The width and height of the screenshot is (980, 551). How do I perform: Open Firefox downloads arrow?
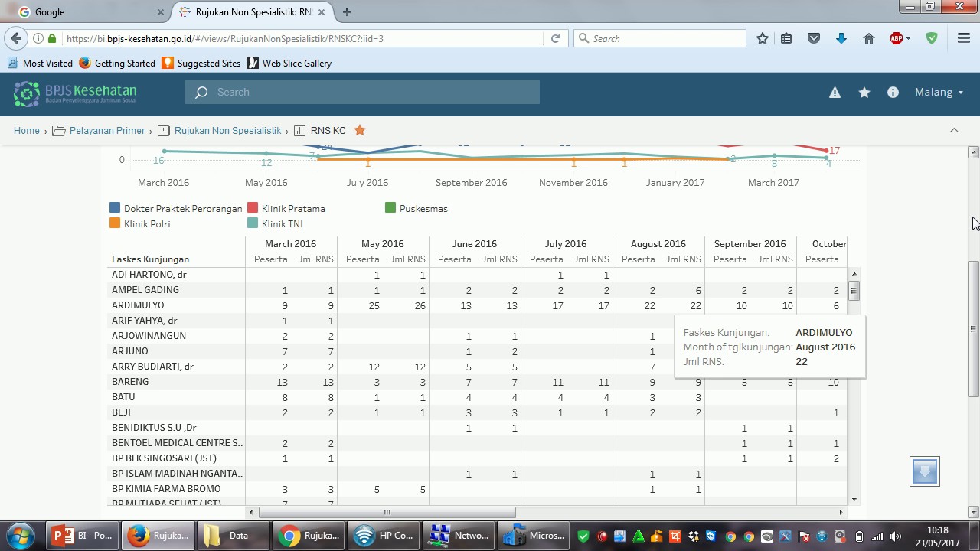pyautogui.click(x=841, y=38)
